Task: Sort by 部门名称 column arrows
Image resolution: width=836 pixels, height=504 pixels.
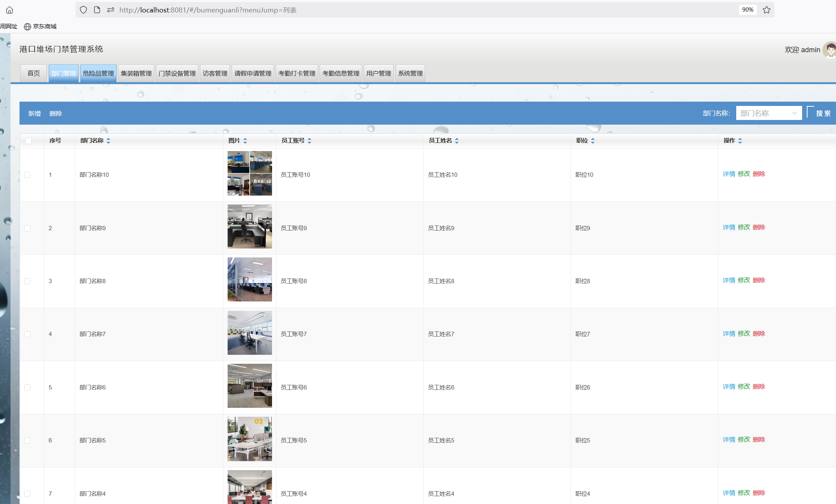Action: pyautogui.click(x=108, y=141)
